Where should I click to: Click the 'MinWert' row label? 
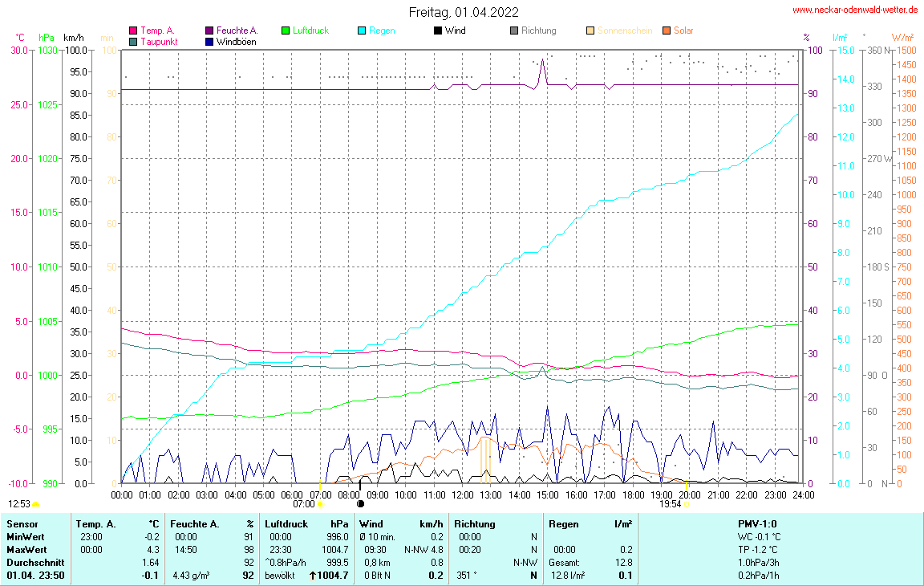26,537
